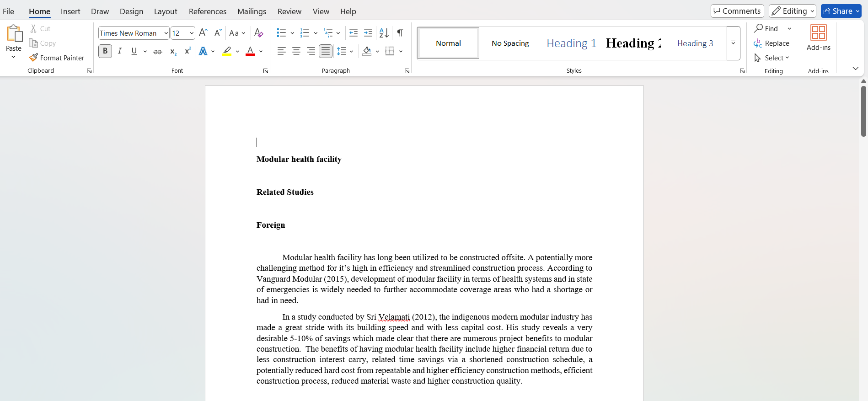Sort the selected text alphabetically
The width and height of the screenshot is (868, 401).
pos(384,33)
